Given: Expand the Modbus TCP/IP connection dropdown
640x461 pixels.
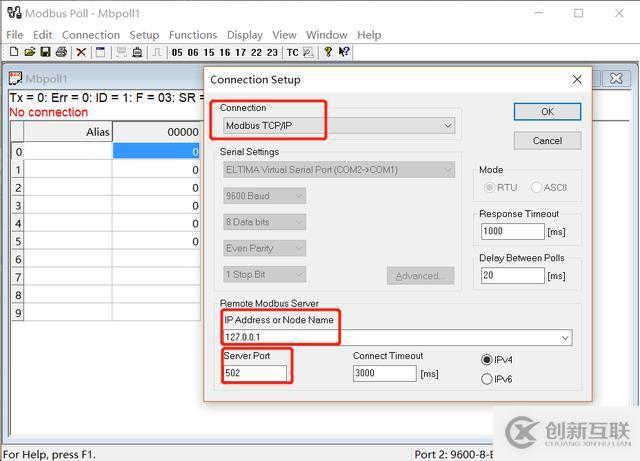Looking at the screenshot, I should [x=448, y=125].
